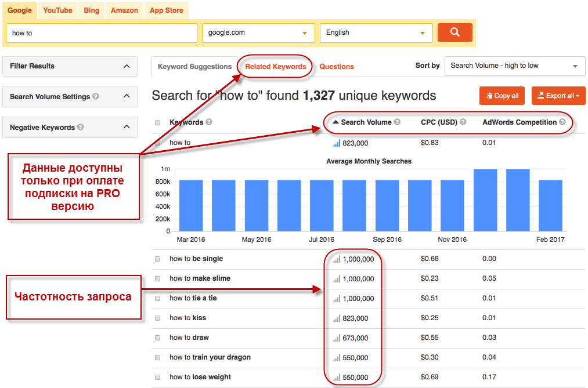Open the Sort by dropdown
Viewport: 588px width, 388px height.
[x=515, y=66]
